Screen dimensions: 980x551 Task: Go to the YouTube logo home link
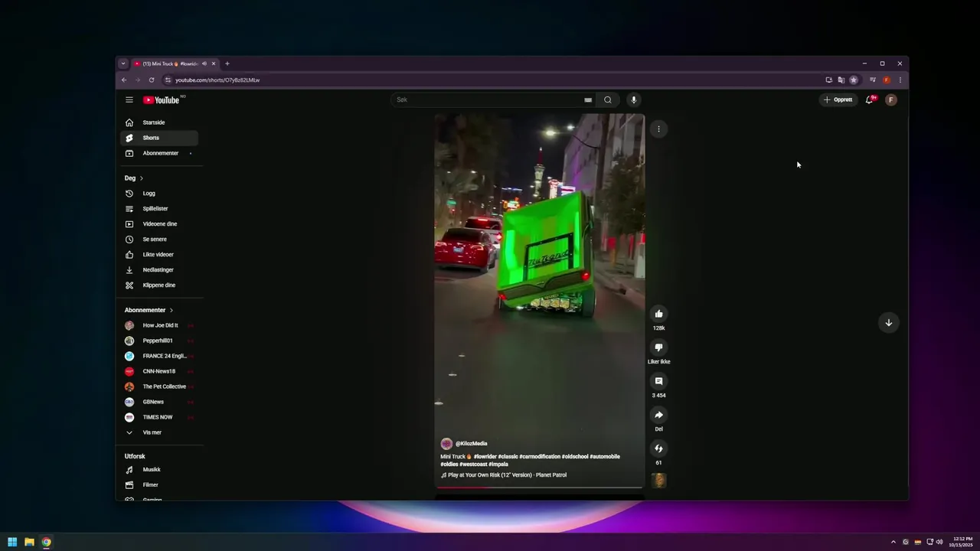point(162,99)
